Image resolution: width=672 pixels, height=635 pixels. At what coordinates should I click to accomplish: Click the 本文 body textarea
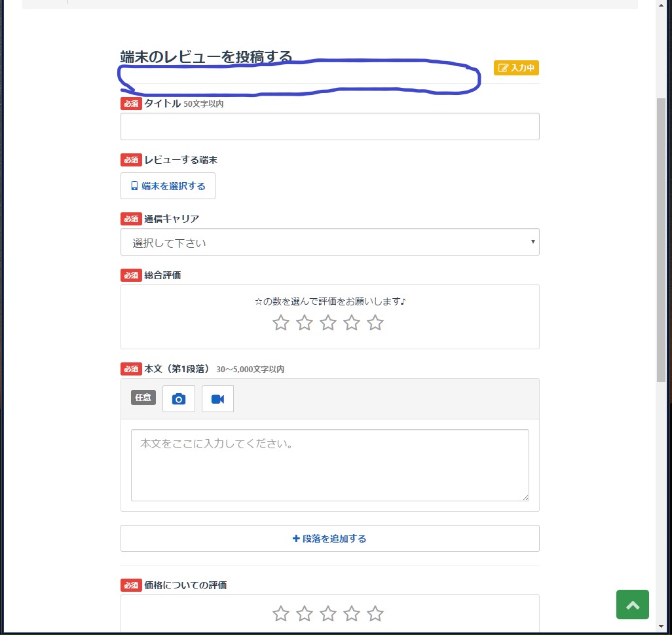tap(329, 465)
